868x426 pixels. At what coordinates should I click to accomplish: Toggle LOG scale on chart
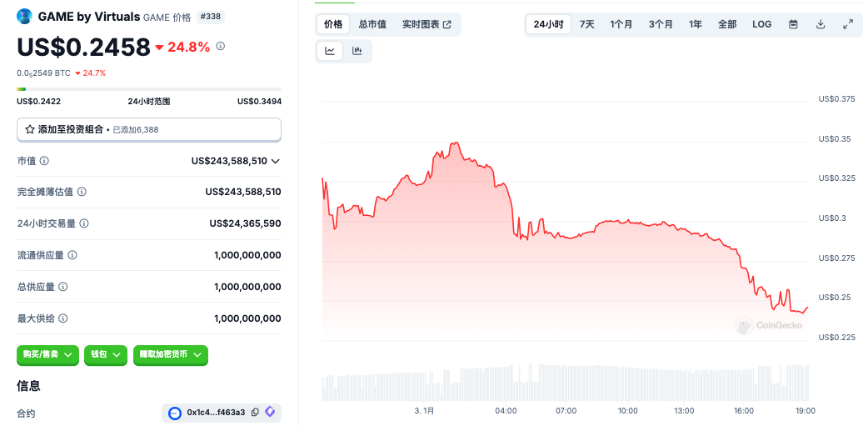(x=761, y=24)
